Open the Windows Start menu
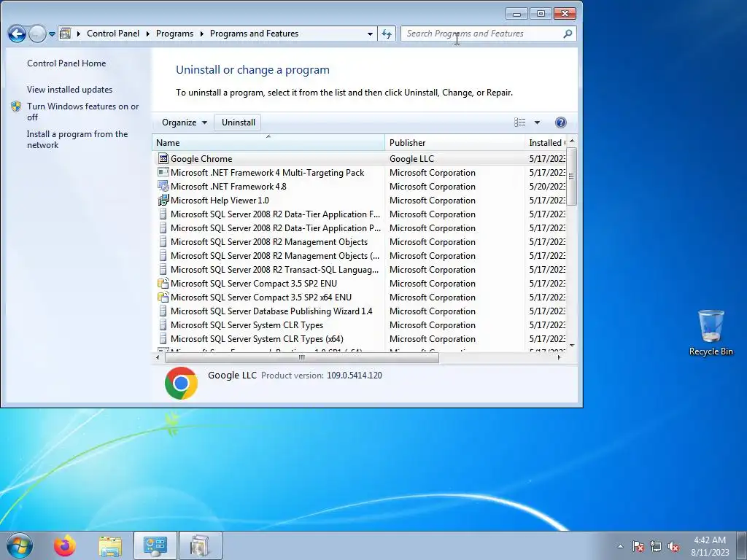 pyautogui.click(x=20, y=545)
